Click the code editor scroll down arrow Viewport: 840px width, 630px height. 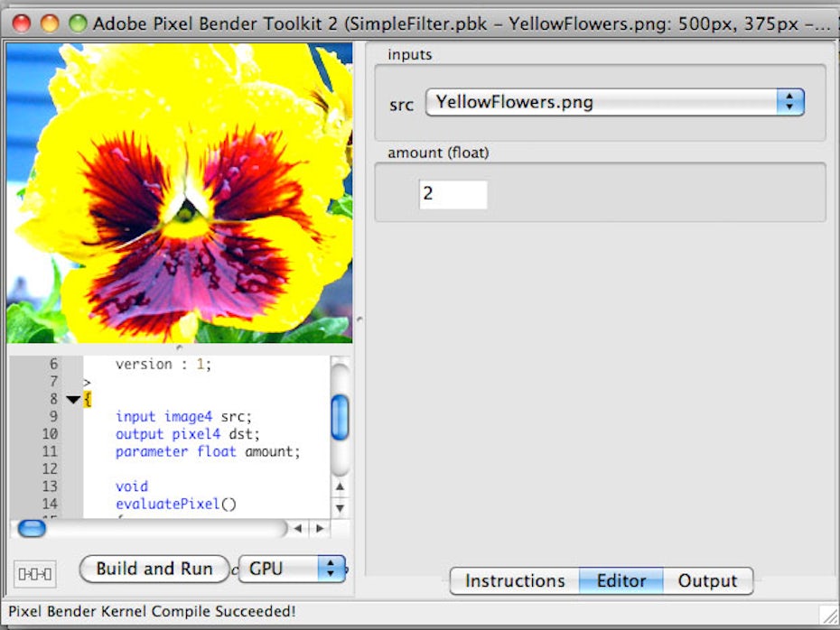point(340,507)
